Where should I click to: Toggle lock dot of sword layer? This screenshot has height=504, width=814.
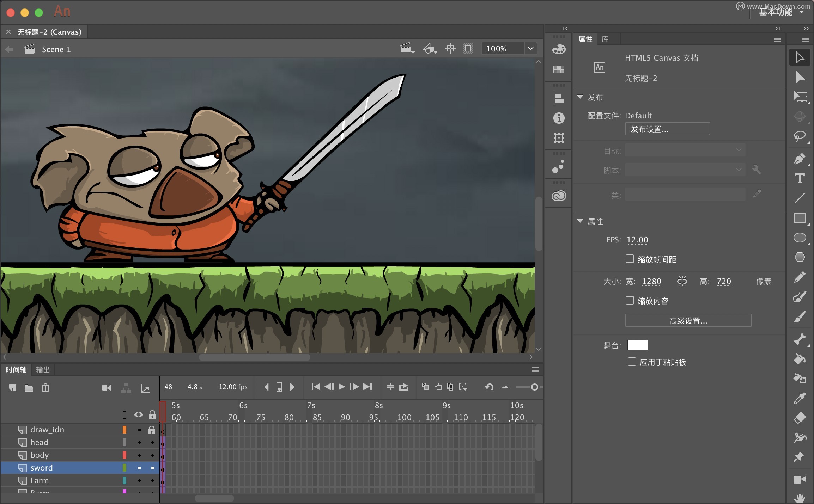[153, 468]
